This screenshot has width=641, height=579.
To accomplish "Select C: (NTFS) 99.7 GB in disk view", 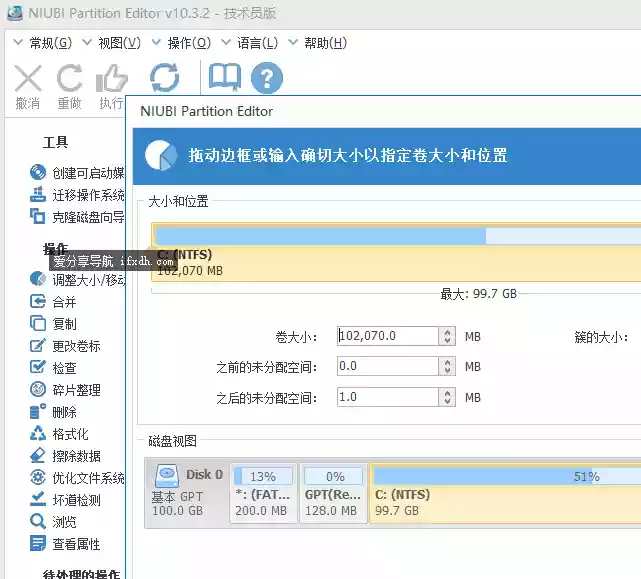I will (505, 493).
